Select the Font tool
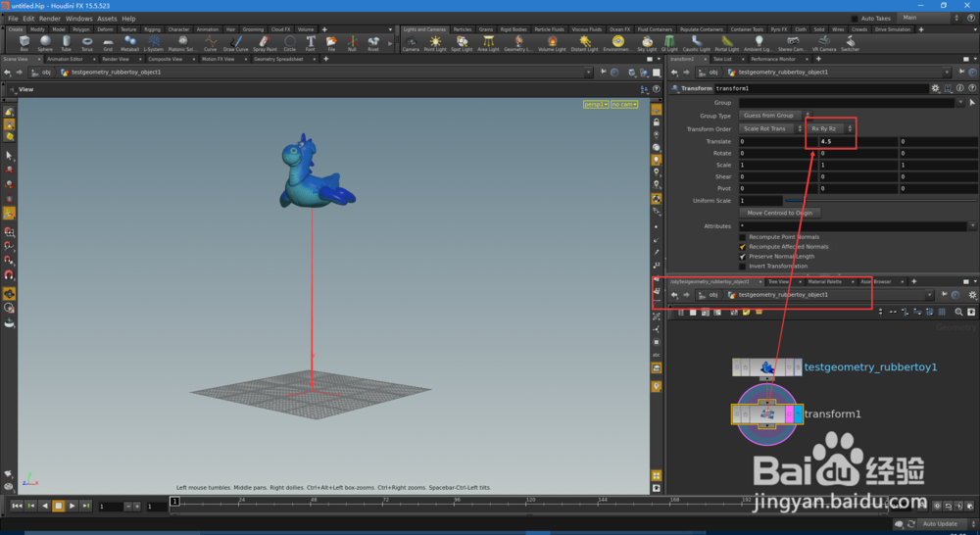Image resolution: width=980 pixels, height=535 pixels. click(310, 44)
